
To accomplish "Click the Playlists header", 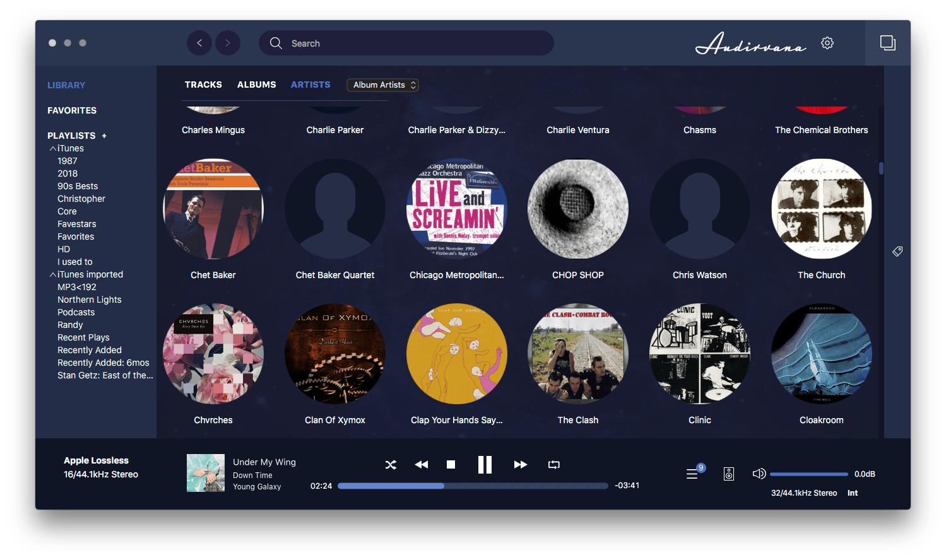I will [71, 136].
